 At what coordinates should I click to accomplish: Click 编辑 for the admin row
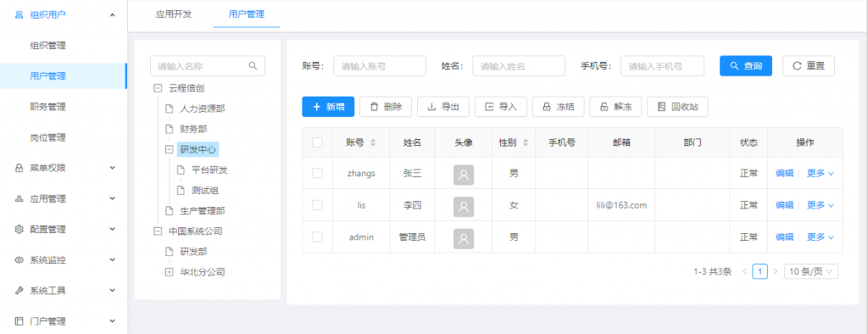pyautogui.click(x=784, y=237)
